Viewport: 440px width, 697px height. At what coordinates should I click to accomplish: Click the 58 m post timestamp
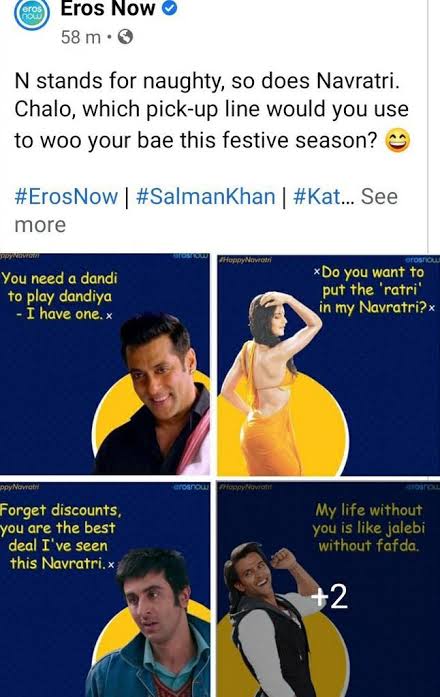tap(81, 37)
